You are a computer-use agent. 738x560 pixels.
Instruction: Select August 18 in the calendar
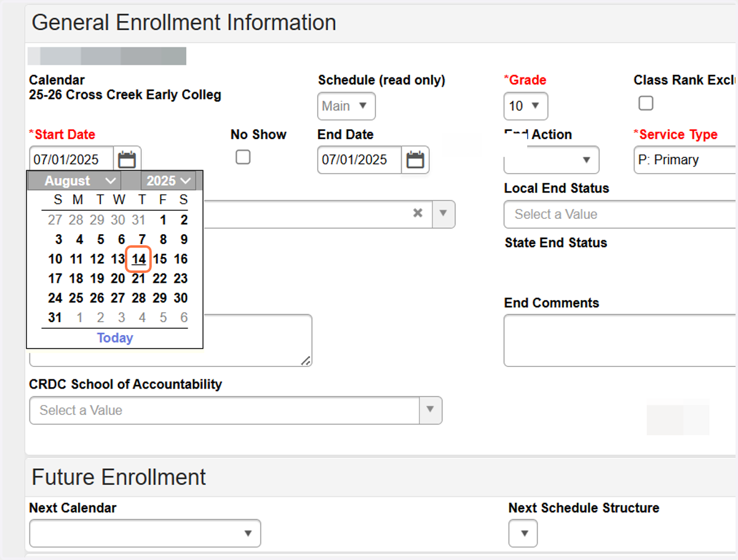[x=76, y=278]
